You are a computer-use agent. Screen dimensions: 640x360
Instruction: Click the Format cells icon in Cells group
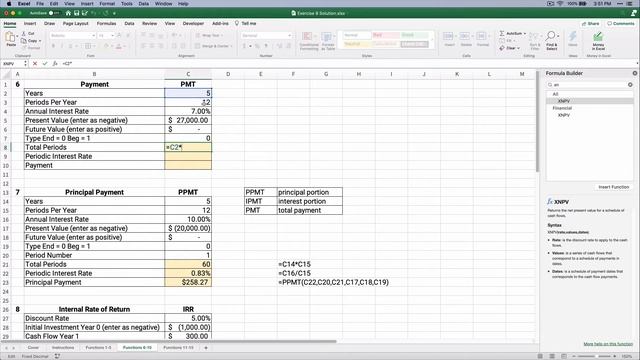tap(482, 36)
